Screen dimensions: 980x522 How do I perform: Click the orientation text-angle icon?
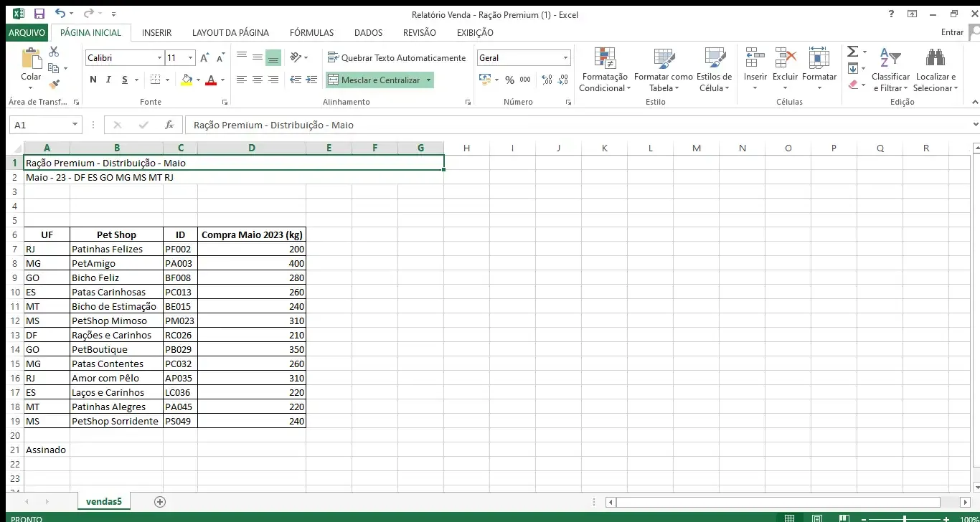tap(296, 57)
